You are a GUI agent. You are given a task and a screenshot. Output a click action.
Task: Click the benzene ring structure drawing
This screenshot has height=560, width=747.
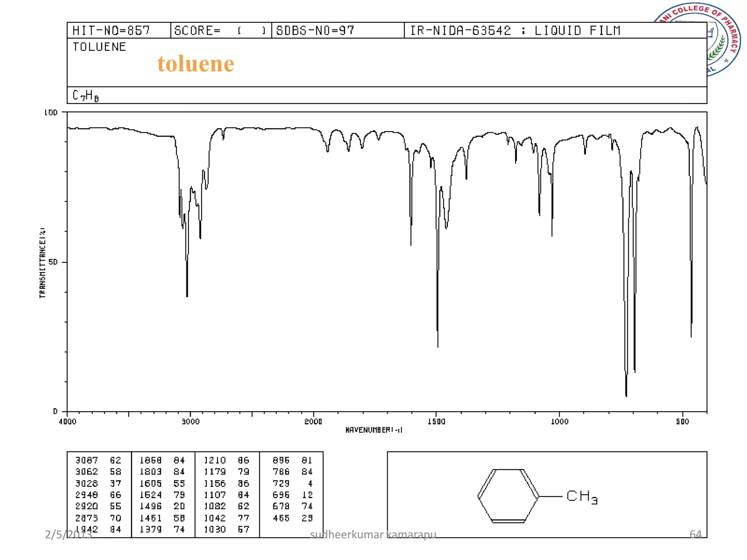tap(508, 496)
